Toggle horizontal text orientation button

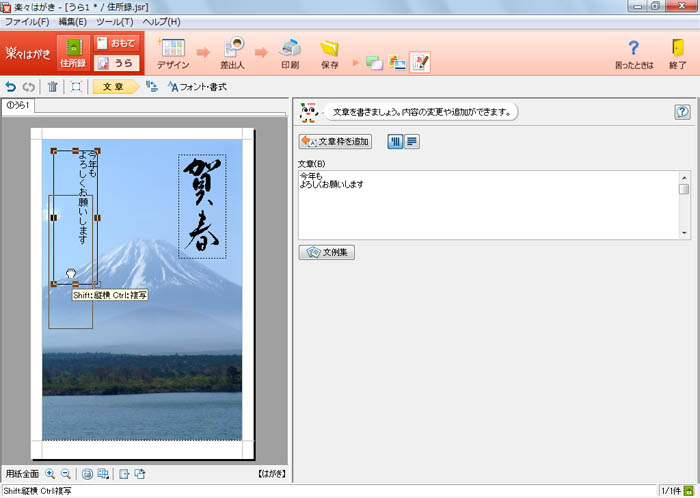click(412, 142)
